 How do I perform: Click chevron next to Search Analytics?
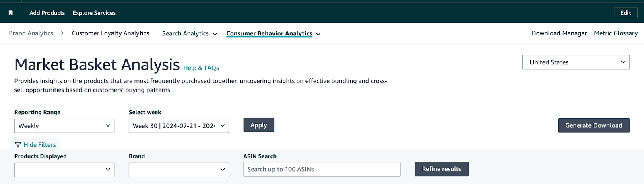point(215,34)
